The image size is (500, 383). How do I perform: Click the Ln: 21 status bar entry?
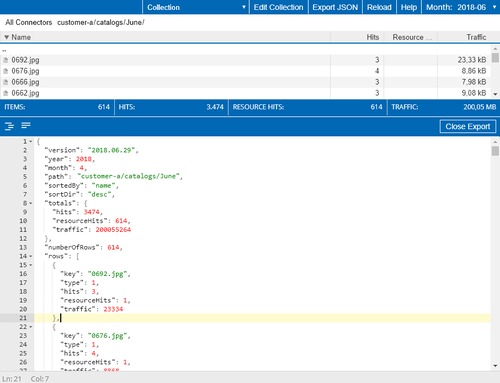click(x=12, y=379)
